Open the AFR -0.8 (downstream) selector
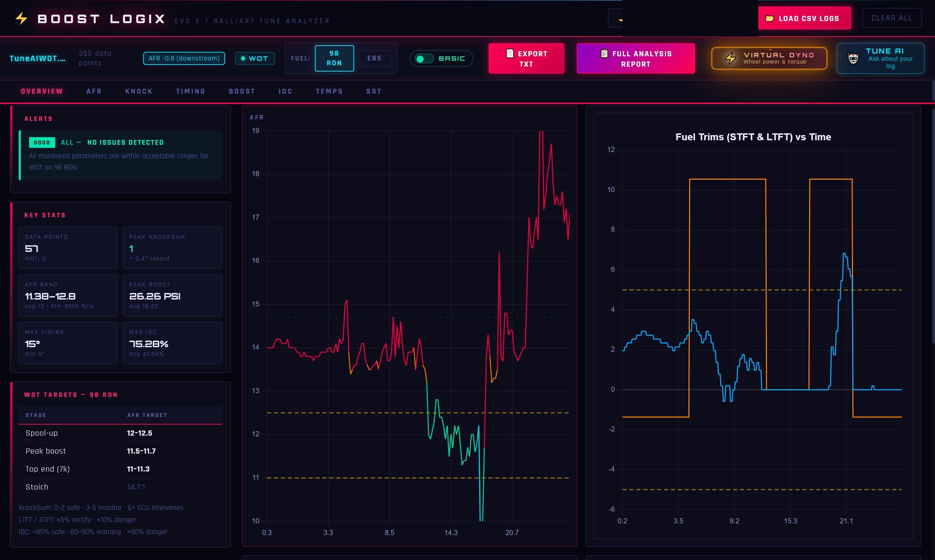935x560 pixels. coord(184,58)
